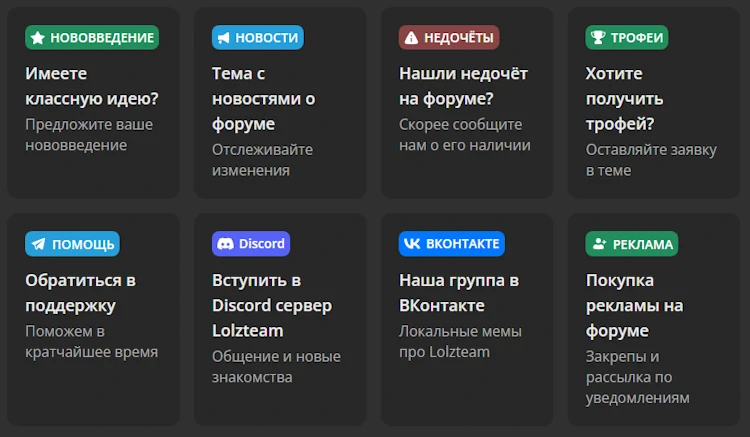Viewport: 750px width, 437px height.
Task: Click the Discord logo icon
Action: [x=225, y=244]
